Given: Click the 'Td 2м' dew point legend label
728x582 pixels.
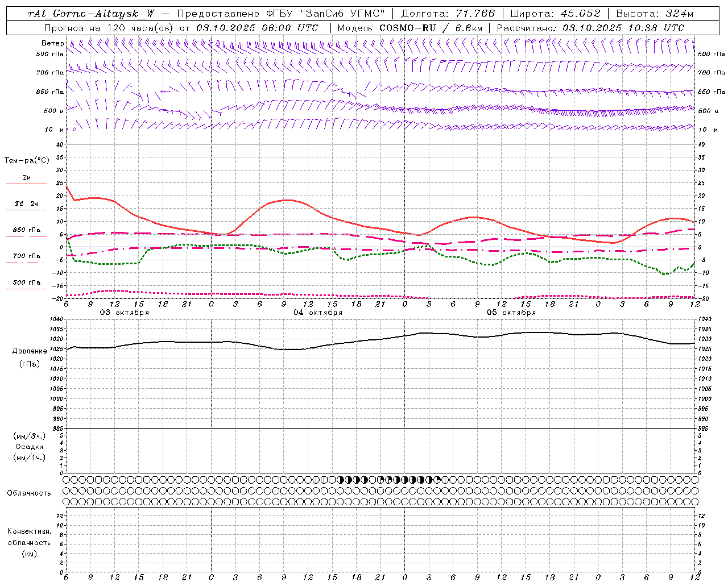Looking at the screenshot, I should (x=26, y=203).
